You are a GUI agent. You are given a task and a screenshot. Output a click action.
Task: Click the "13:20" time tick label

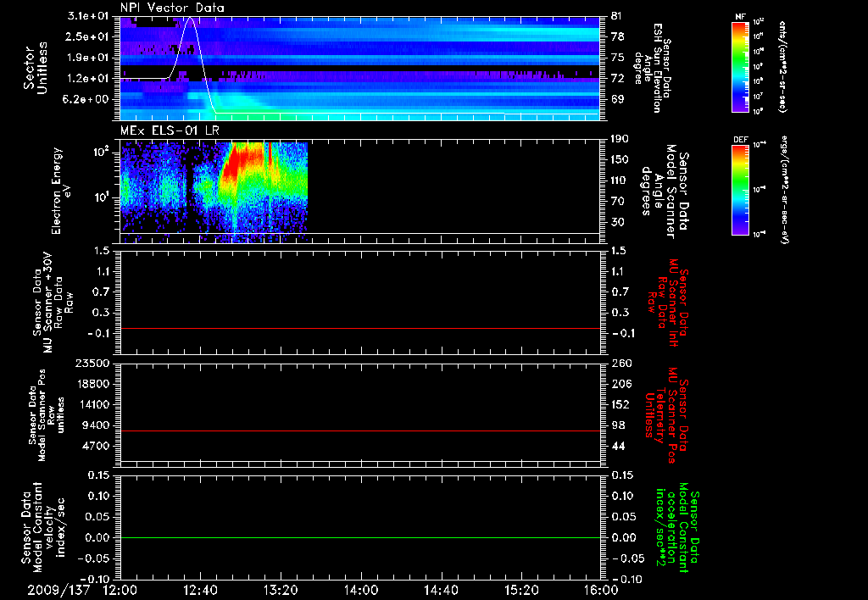[281, 590]
